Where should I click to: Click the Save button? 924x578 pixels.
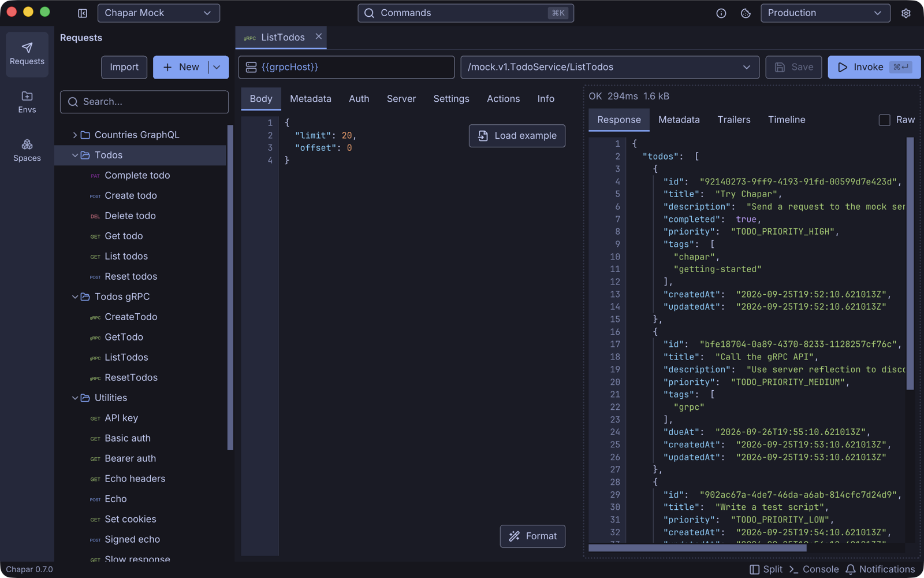click(x=794, y=67)
